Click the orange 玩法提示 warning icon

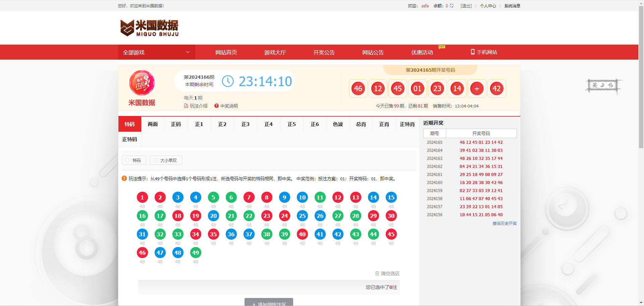pos(124,179)
